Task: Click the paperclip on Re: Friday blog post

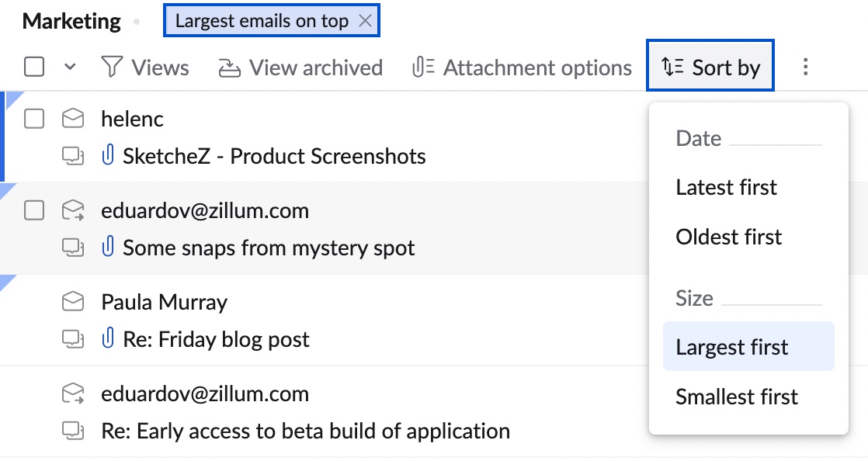Action: point(108,339)
